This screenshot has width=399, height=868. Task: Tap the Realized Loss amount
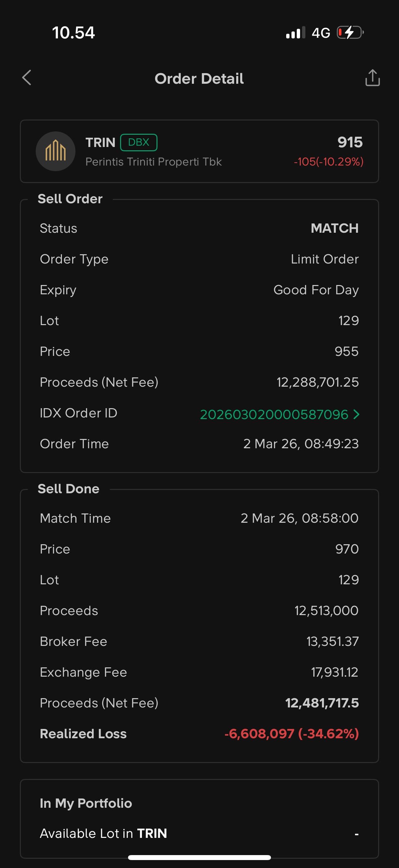[x=291, y=734]
